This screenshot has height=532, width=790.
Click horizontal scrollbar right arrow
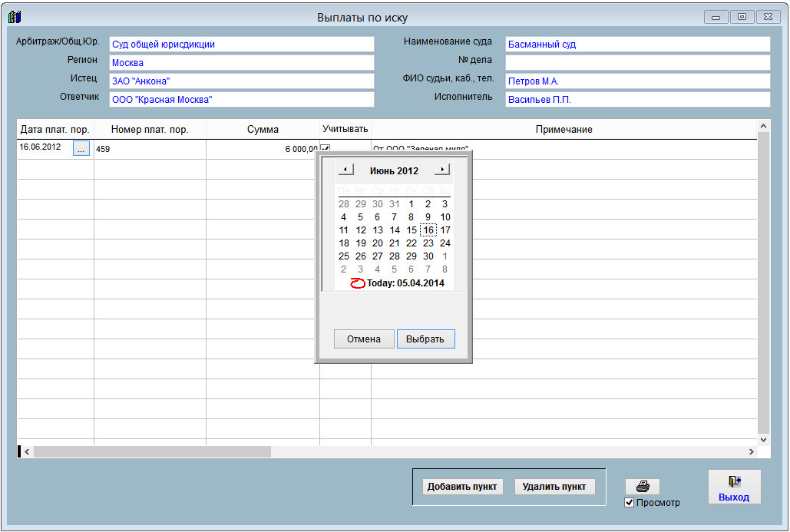751,452
